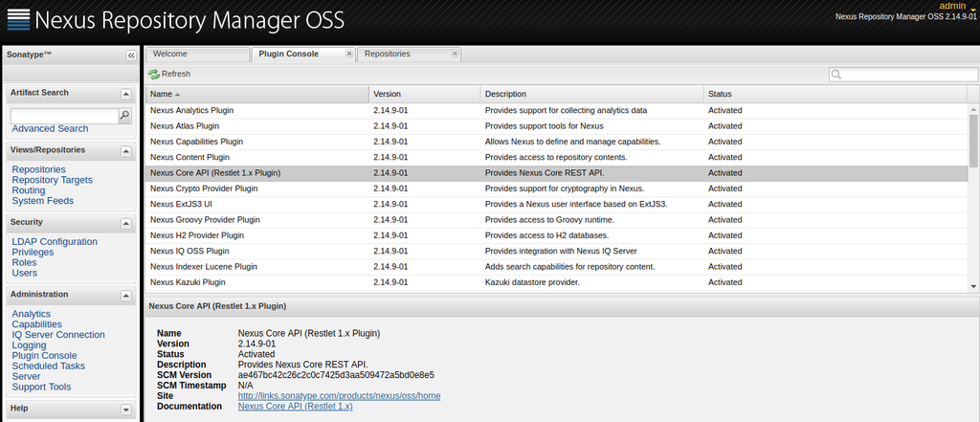Click the plugin filter search field
The width and height of the screenshot is (980, 422).
coord(903,75)
